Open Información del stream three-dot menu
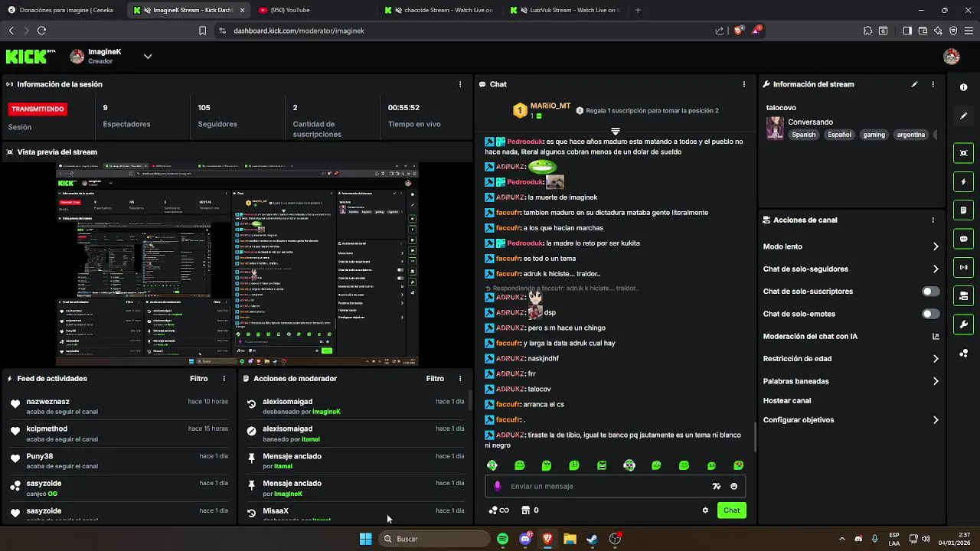The image size is (980, 551). pos(933,84)
